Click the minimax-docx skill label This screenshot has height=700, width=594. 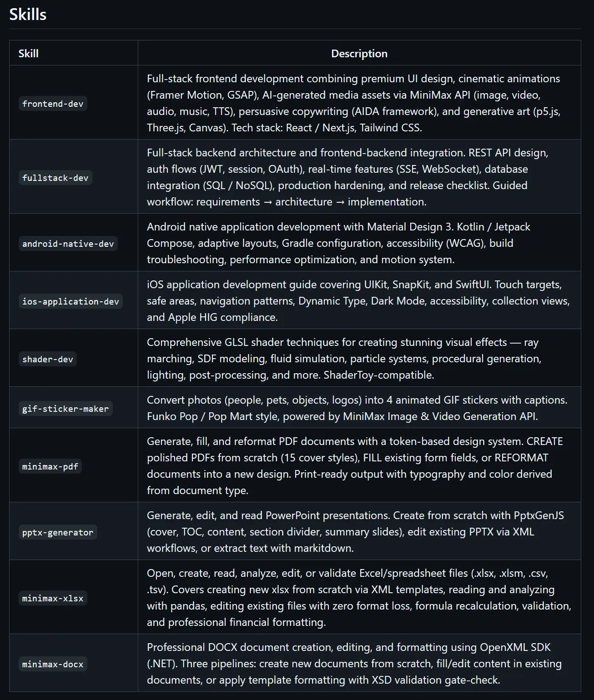coord(53,664)
